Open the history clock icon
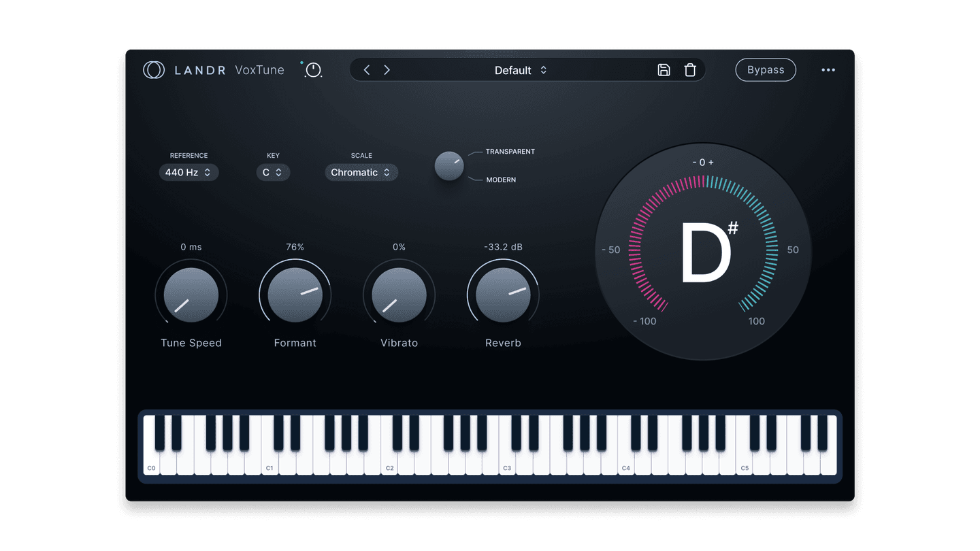 [x=312, y=70]
